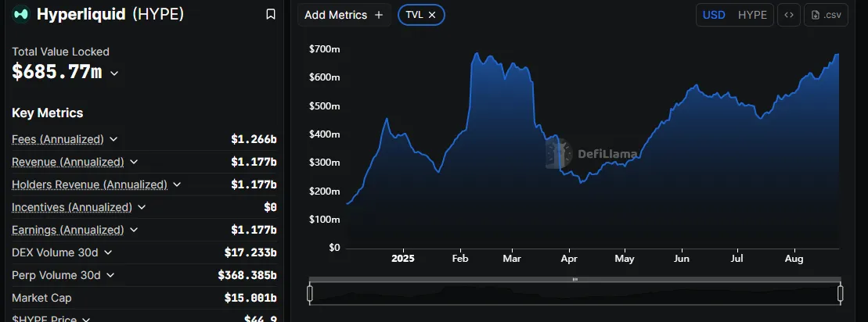Switch chart denomination to USD
Screen dimensions: 868x322
click(x=713, y=15)
